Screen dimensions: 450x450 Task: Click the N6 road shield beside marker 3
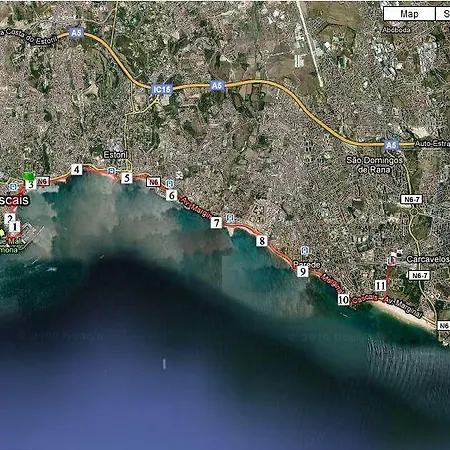tap(42, 182)
